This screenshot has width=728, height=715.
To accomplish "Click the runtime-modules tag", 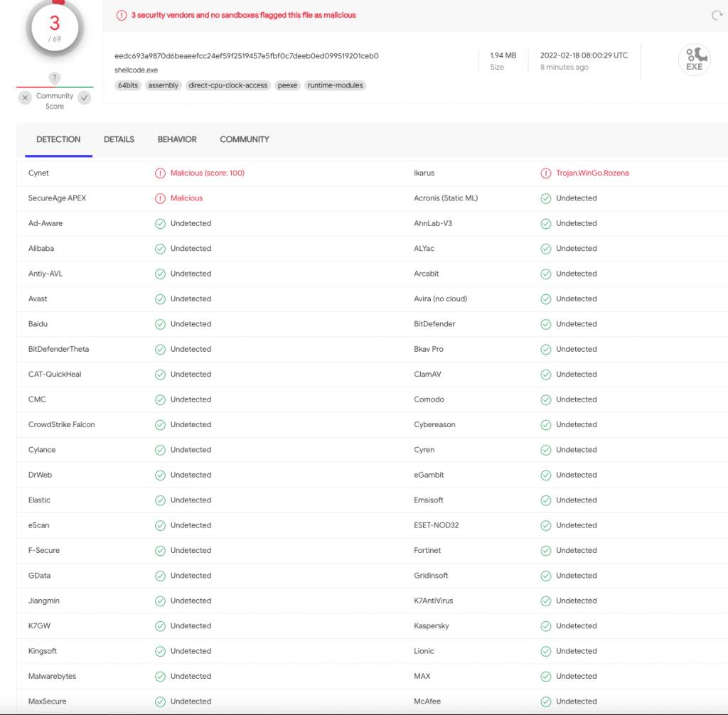I will pyautogui.click(x=335, y=85).
